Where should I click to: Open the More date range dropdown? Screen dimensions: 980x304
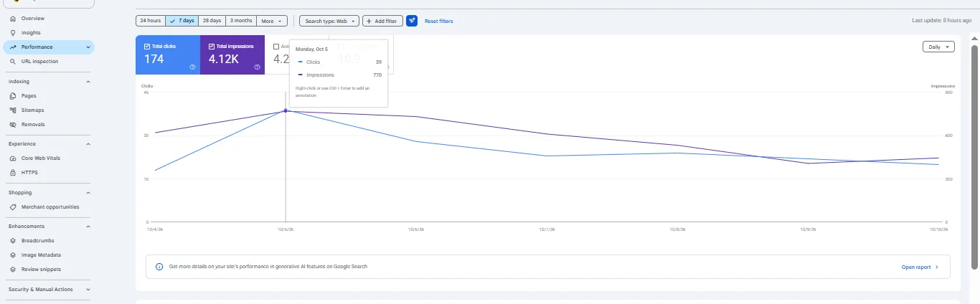click(273, 21)
